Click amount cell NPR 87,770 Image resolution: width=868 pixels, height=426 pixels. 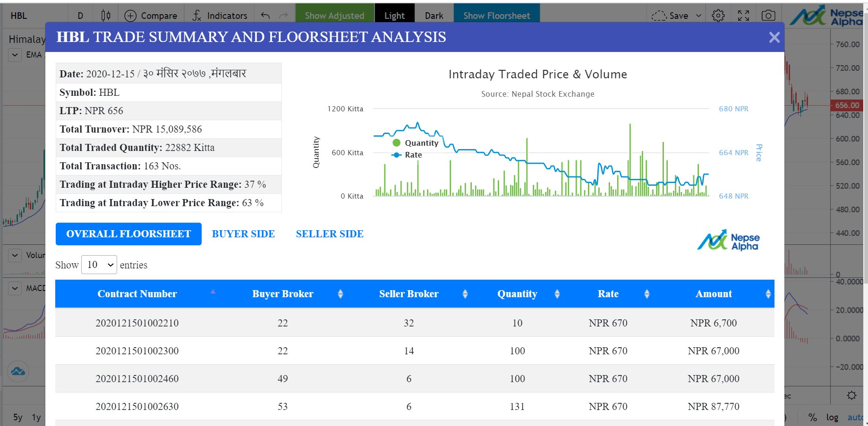[x=714, y=407]
